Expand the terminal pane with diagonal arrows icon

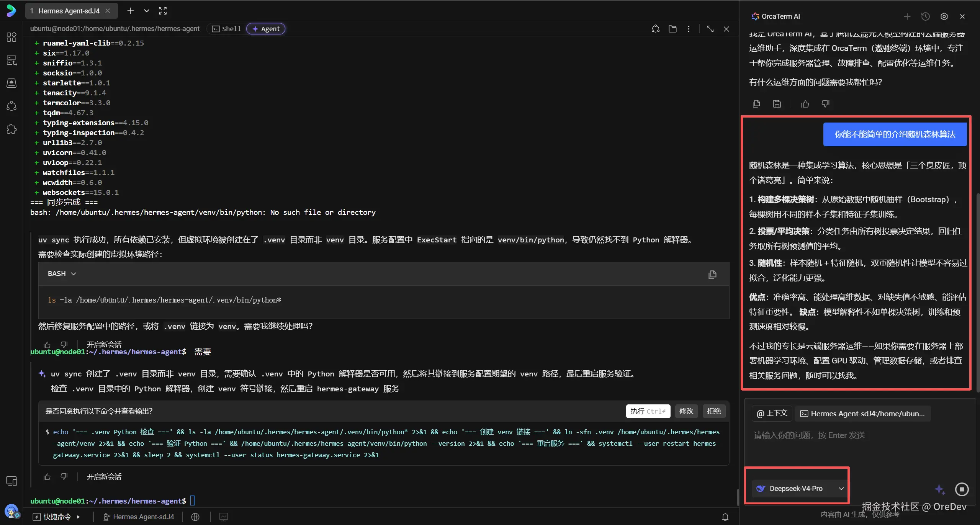(710, 29)
